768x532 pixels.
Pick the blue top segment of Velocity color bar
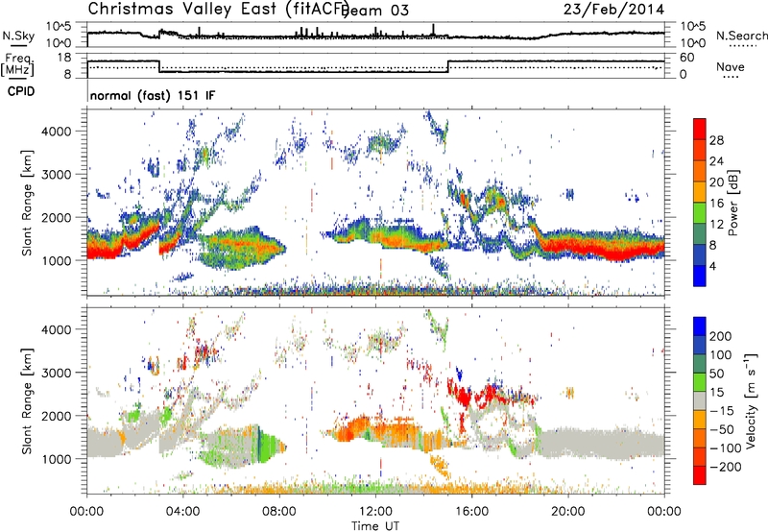click(x=700, y=326)
